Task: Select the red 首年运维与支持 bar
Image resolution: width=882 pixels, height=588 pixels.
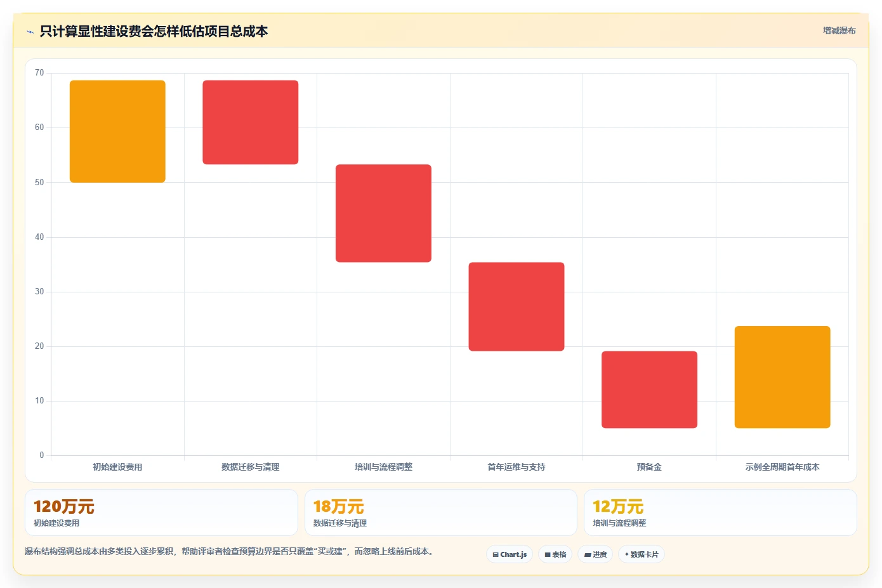Action: (517, 306)
